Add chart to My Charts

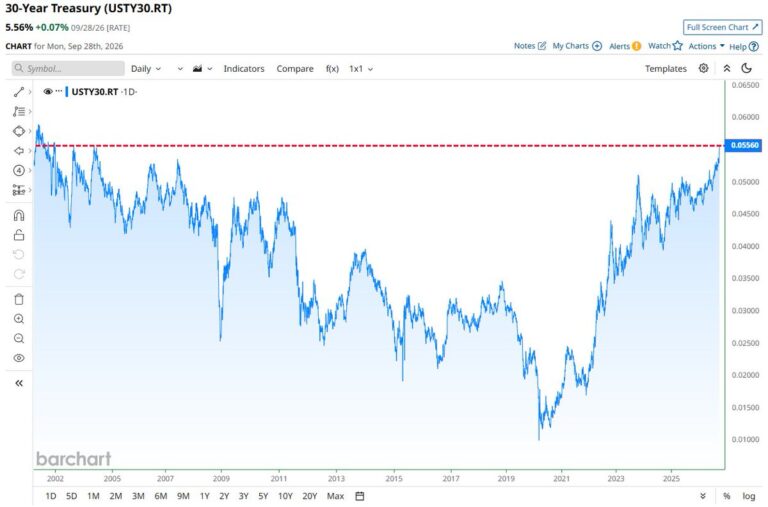coord(577,46)
